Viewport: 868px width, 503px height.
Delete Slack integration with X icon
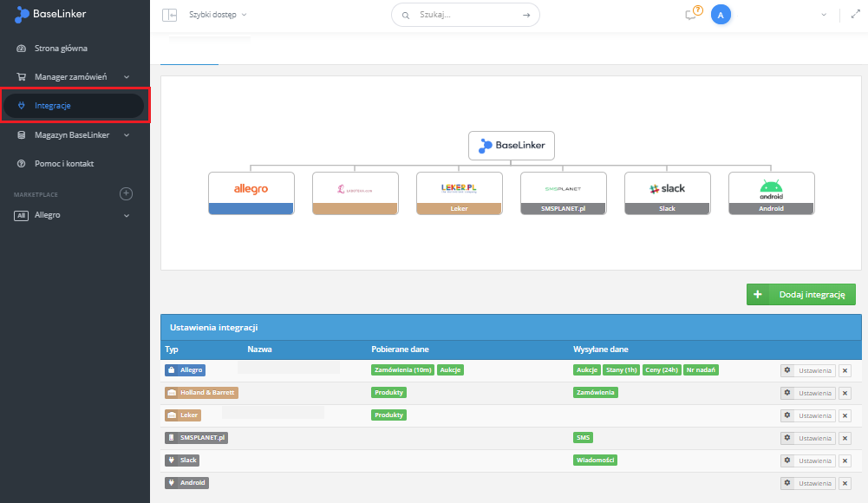point(845,461)
